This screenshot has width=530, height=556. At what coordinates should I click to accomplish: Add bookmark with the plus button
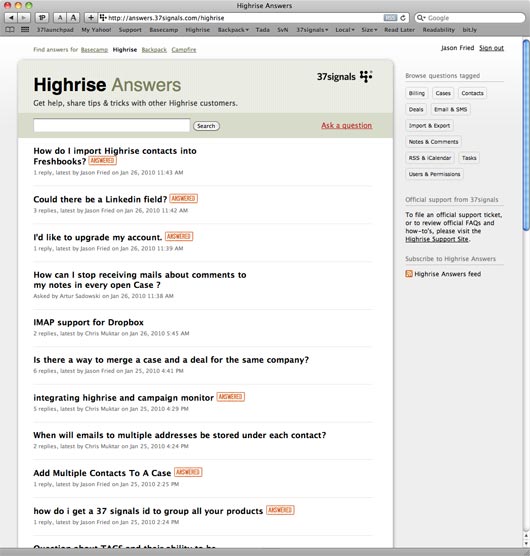91,17
